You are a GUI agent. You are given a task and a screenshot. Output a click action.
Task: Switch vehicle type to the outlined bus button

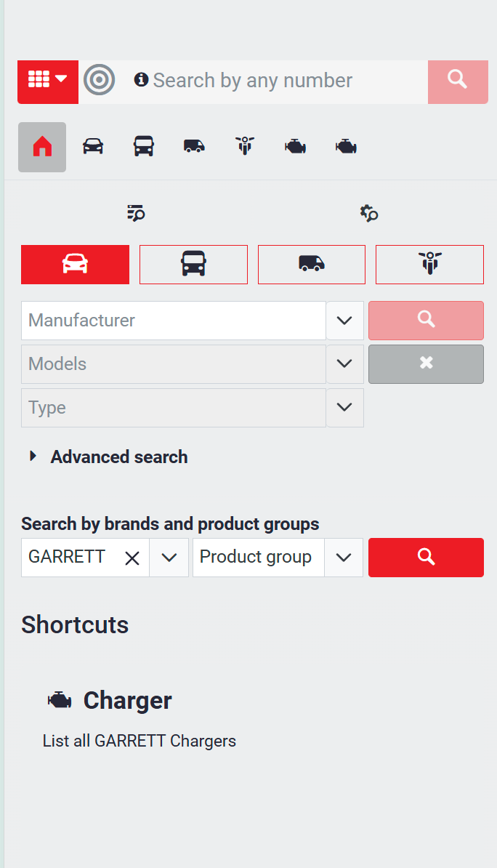pyautogui.click(x=193, y=264)
